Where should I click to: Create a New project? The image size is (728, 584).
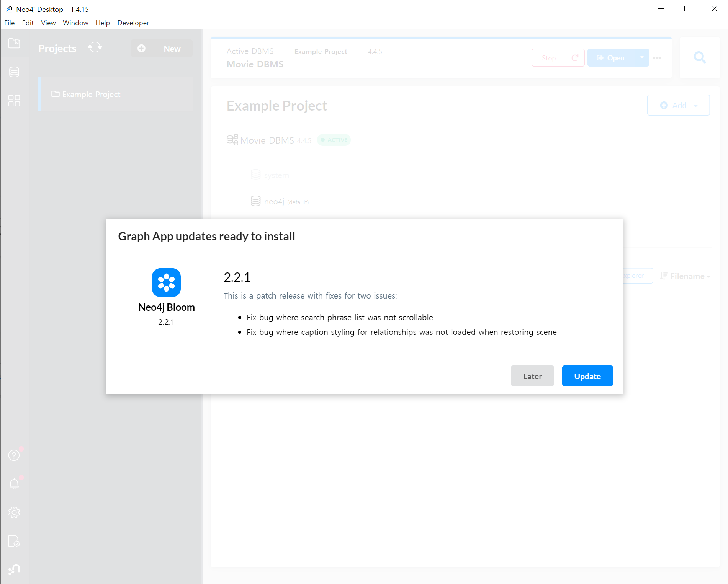point(162,49)
